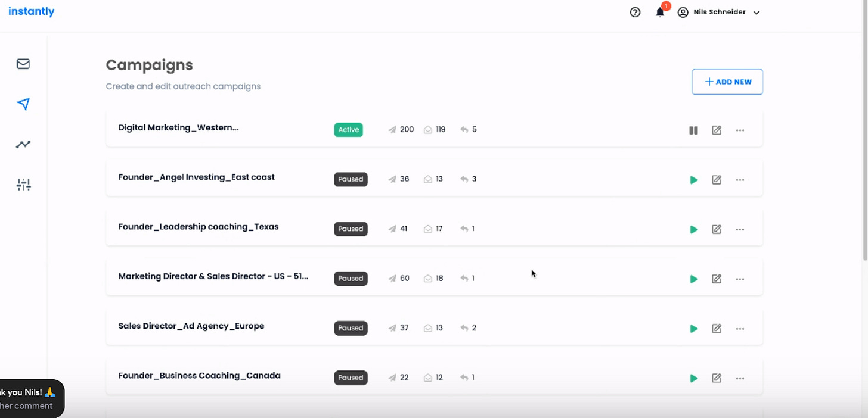The width and height of the screenshot is (868, 418).
Task: Open notifications bell icon
Action: point(660,13)
